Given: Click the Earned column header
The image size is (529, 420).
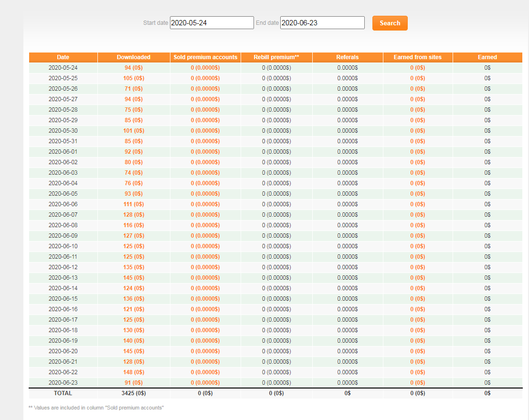Looking at the screenshot, I should pyautogui.click(x=487, y=57).
